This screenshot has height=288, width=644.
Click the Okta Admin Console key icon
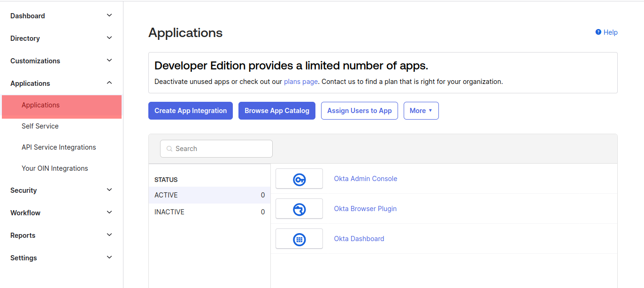299,179
